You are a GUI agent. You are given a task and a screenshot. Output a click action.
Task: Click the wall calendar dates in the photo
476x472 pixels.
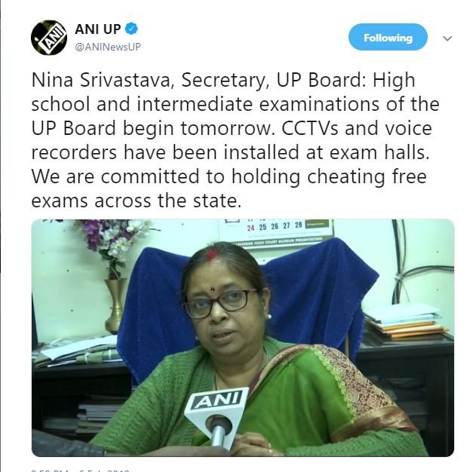pos(275,226)
